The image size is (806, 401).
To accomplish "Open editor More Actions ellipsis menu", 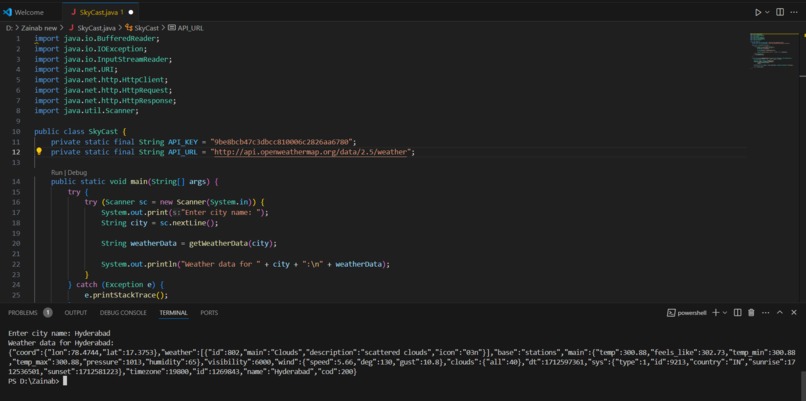I will click(x=795, y=12).
